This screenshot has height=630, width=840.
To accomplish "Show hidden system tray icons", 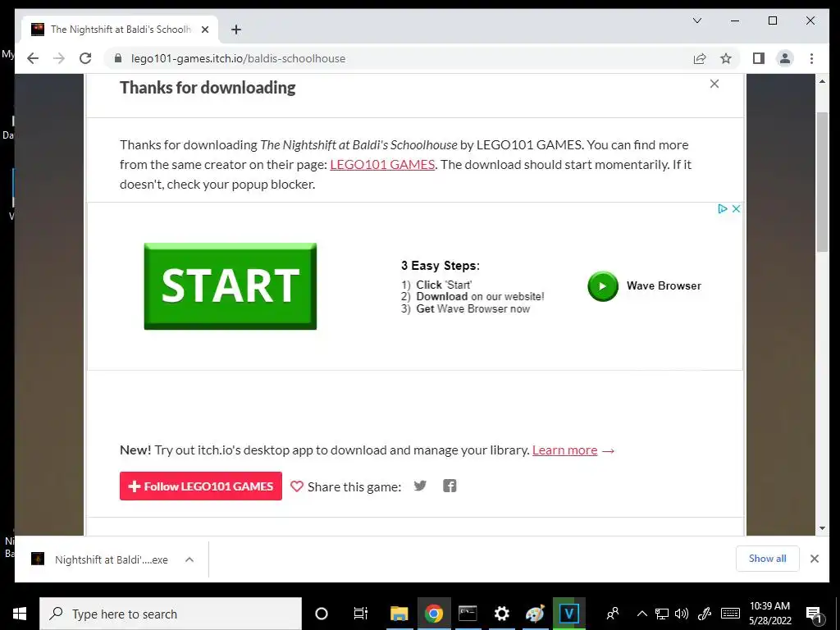I will [x=641, y=614].
